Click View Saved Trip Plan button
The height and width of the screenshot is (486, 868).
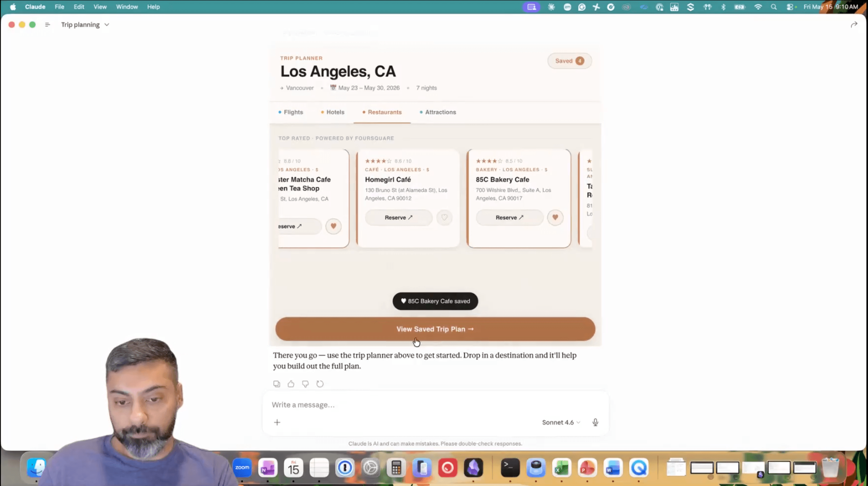435,329
